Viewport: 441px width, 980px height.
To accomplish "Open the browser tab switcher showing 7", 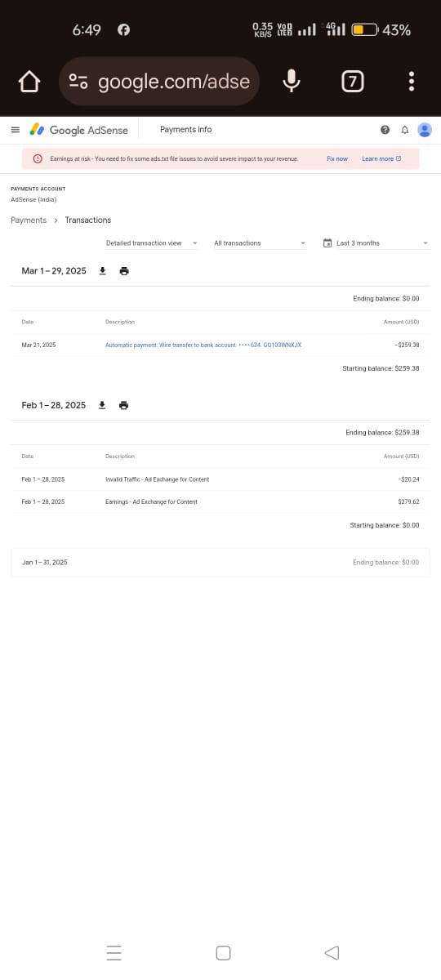I will tap(352, 82).
